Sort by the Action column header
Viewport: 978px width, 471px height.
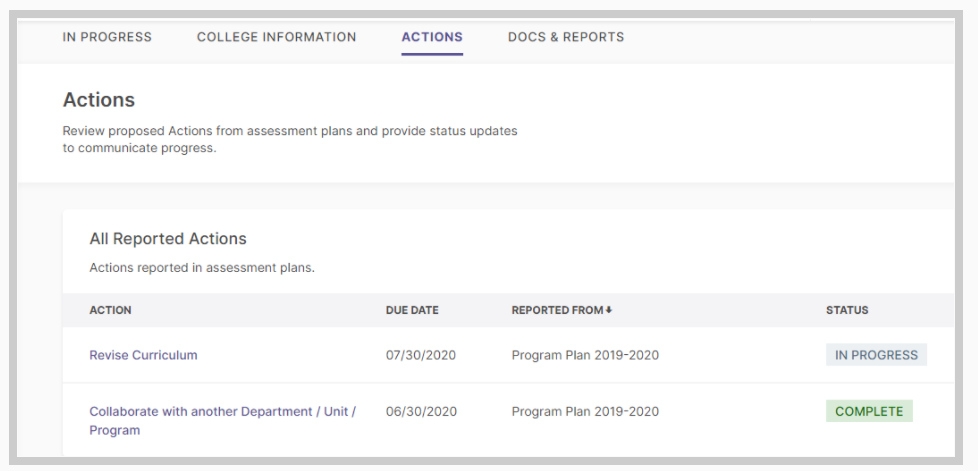coord(110,310)
